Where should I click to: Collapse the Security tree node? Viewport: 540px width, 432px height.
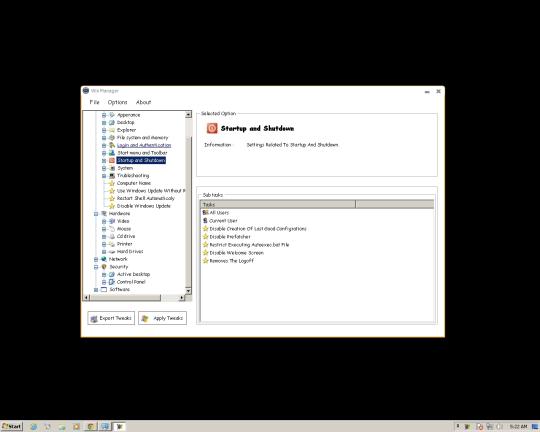click(x=96, y=267)
